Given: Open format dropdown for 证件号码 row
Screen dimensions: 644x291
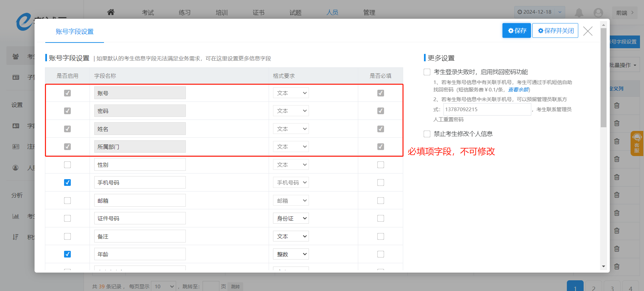Looking at the screenshot, I should [291, 218].
